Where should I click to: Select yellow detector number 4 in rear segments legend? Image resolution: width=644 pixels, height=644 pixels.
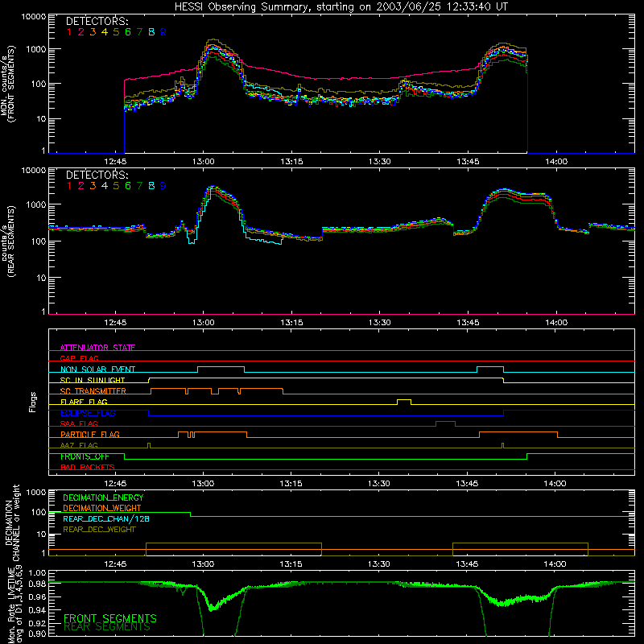coord(105,186)
